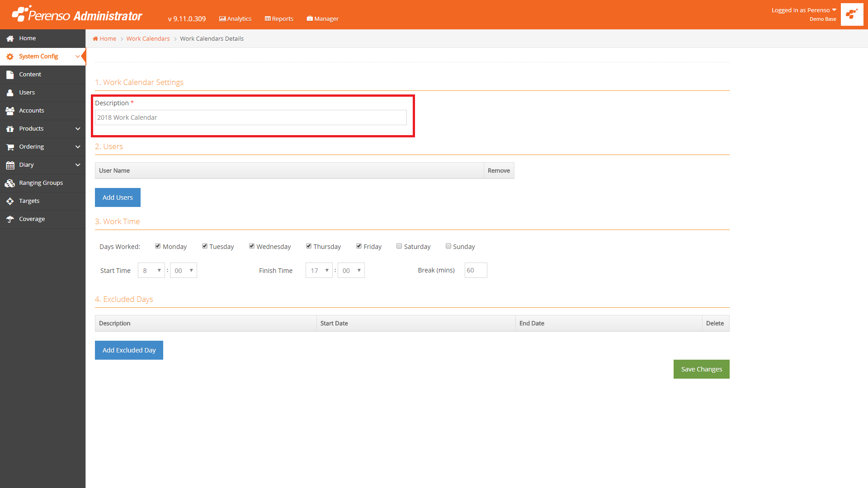The width and height of the screenshot is (868, 488).
Task: Click the Home house icon in sidebar
Action: (x=10, y=39)
